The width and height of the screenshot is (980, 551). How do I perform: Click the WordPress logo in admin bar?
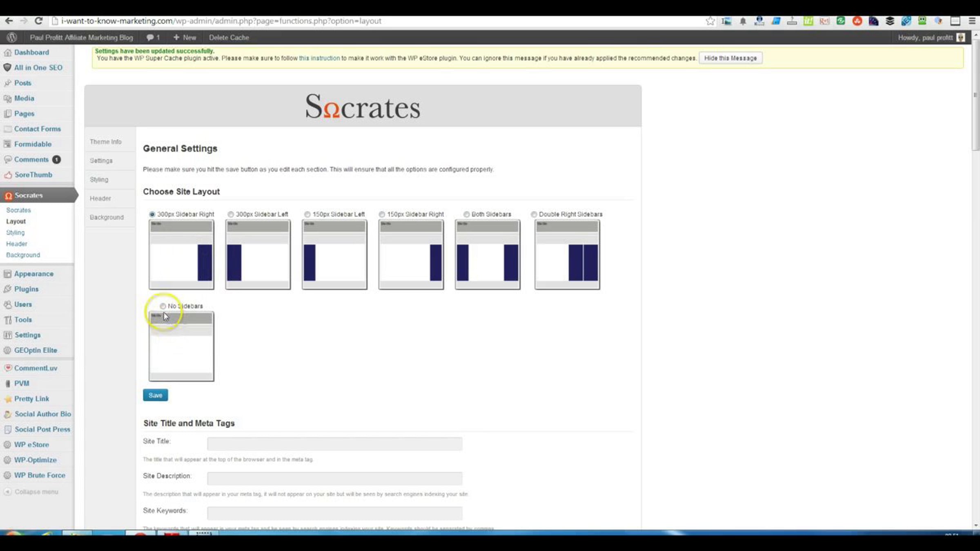(12, 37)
